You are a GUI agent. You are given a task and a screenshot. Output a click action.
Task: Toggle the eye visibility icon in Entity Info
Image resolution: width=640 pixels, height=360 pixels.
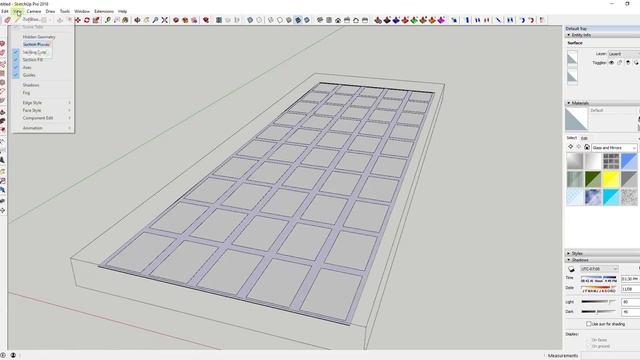(x=611, y=62)
